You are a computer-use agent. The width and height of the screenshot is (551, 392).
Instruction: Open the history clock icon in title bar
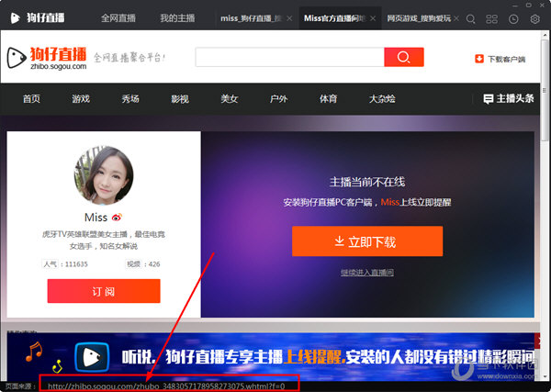tap(513, 17)
